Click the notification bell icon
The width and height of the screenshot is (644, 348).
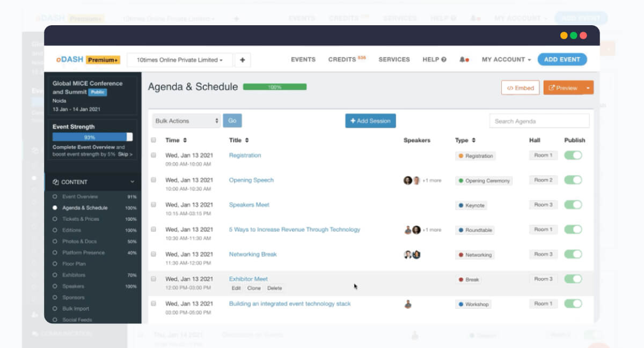[x=462, y=60]
